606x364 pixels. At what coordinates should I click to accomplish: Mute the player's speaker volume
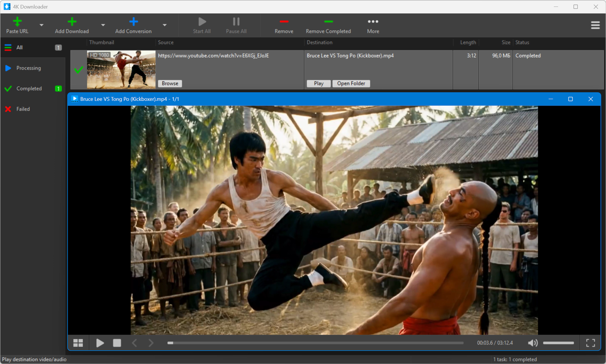click(x=532, y=343)
